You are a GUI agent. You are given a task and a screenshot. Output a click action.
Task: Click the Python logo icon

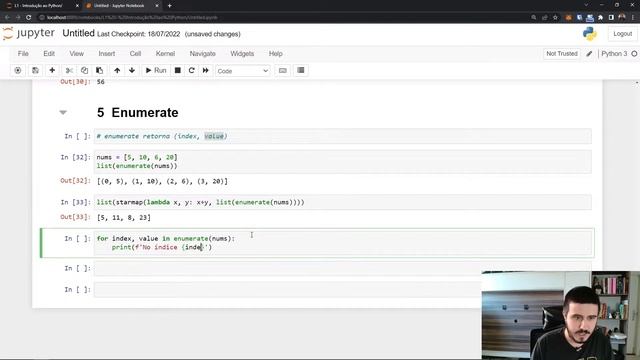tap(590, 34)
